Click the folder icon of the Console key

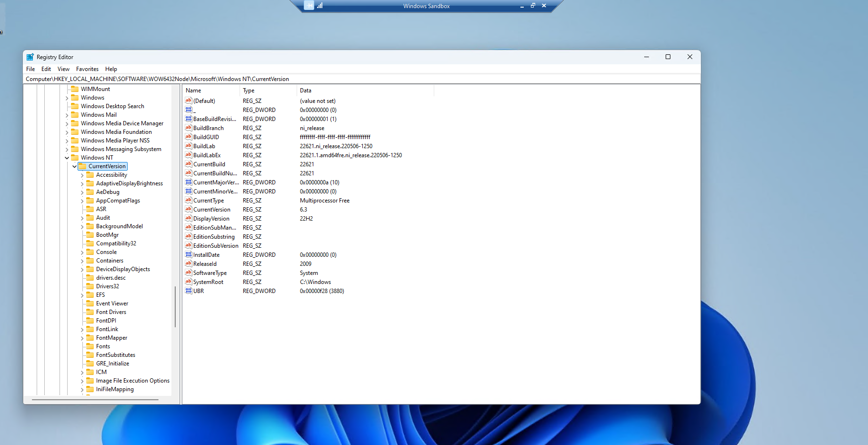90,252
